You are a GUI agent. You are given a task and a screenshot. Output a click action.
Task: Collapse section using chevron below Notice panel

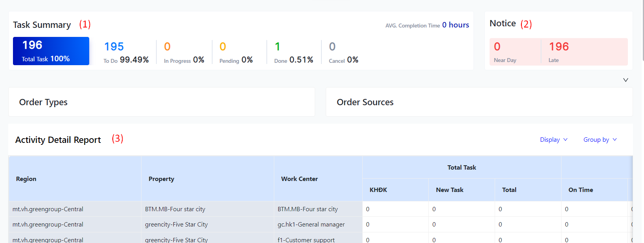(626, 80)
